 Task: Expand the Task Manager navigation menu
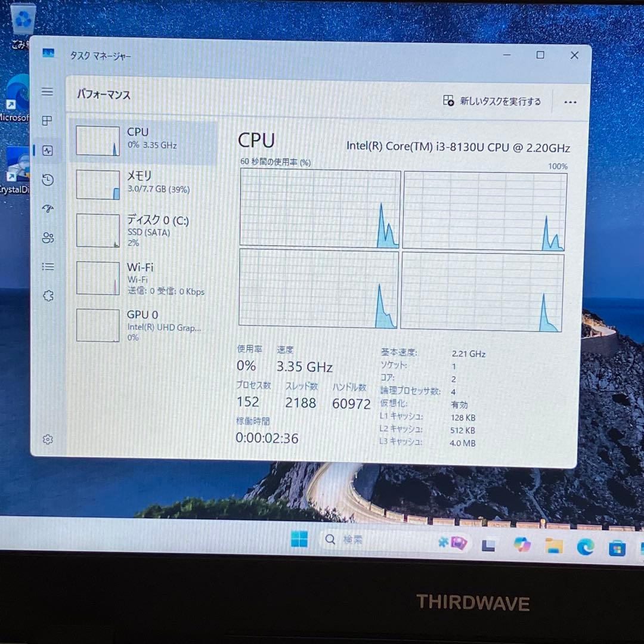click(47, 91)
